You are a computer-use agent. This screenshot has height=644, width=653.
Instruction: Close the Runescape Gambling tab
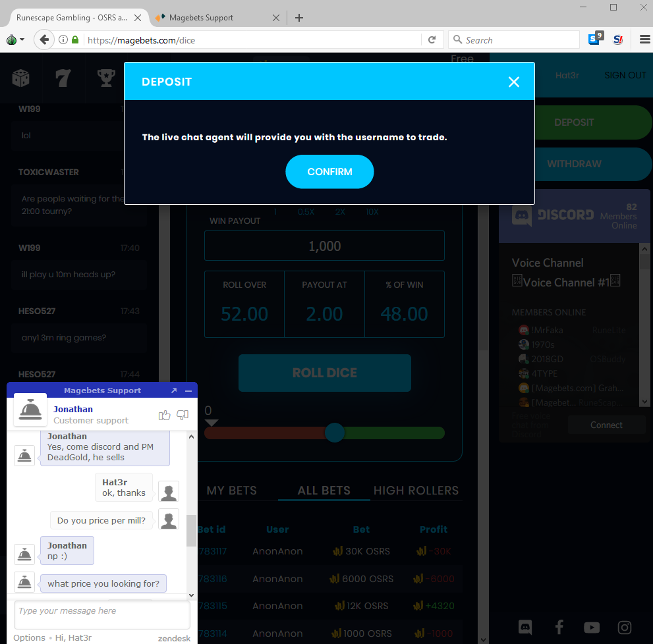pos(138,18)
